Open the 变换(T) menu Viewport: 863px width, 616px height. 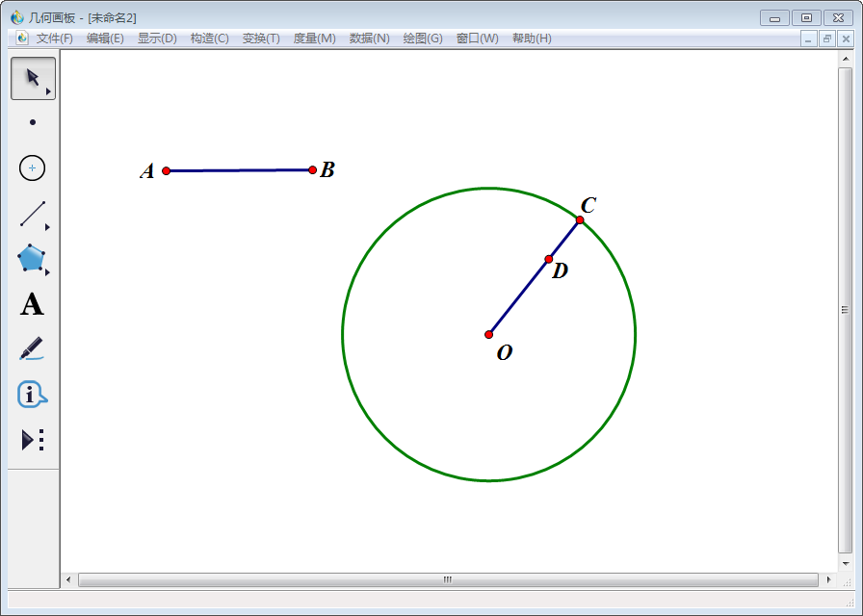(261, 38)
